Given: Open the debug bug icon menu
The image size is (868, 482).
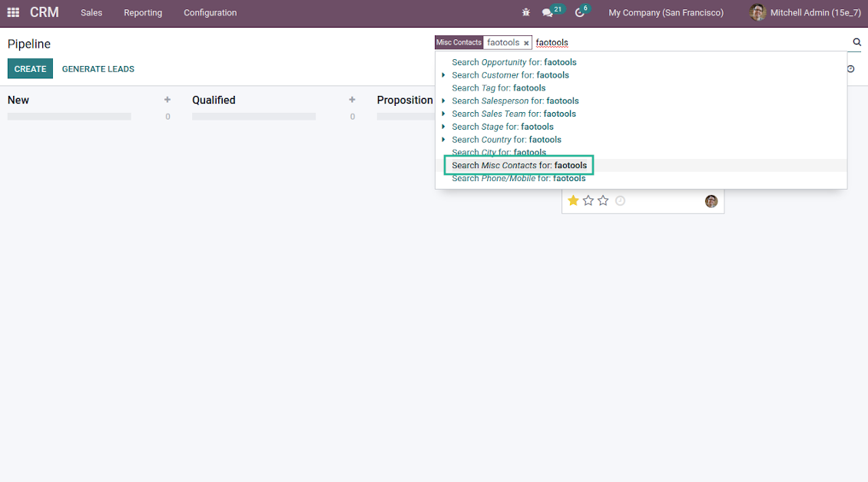Looking at the screenshot, I should [526, 12].
